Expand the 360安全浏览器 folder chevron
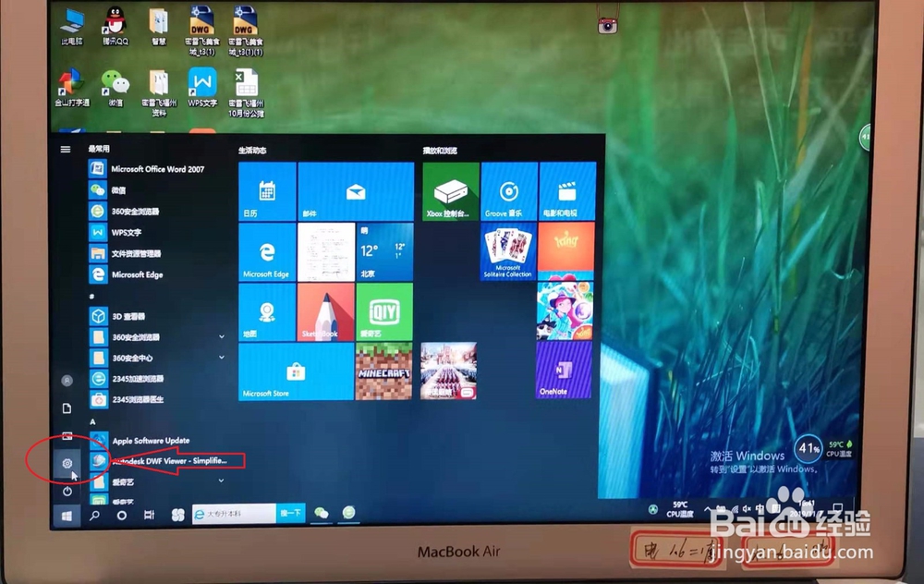Screen dimensions: 924x584 (222, 336)
